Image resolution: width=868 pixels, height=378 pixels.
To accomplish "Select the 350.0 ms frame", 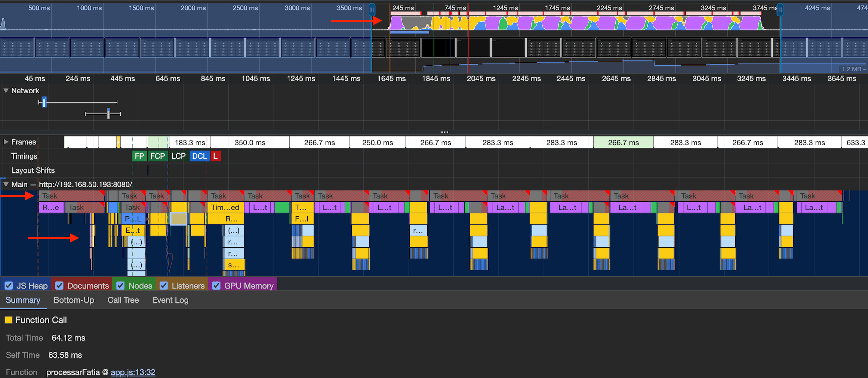I will point(250,143).
